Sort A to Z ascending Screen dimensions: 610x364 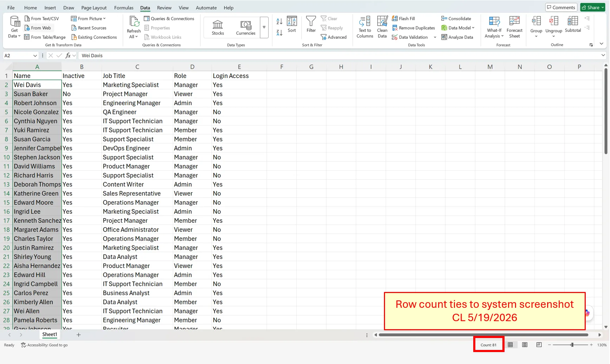(x=279, y=21)
